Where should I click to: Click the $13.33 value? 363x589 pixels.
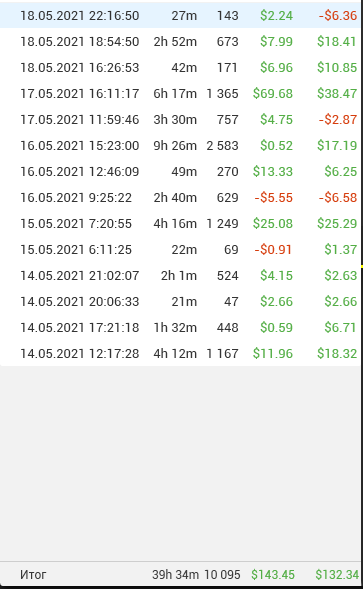273,171
